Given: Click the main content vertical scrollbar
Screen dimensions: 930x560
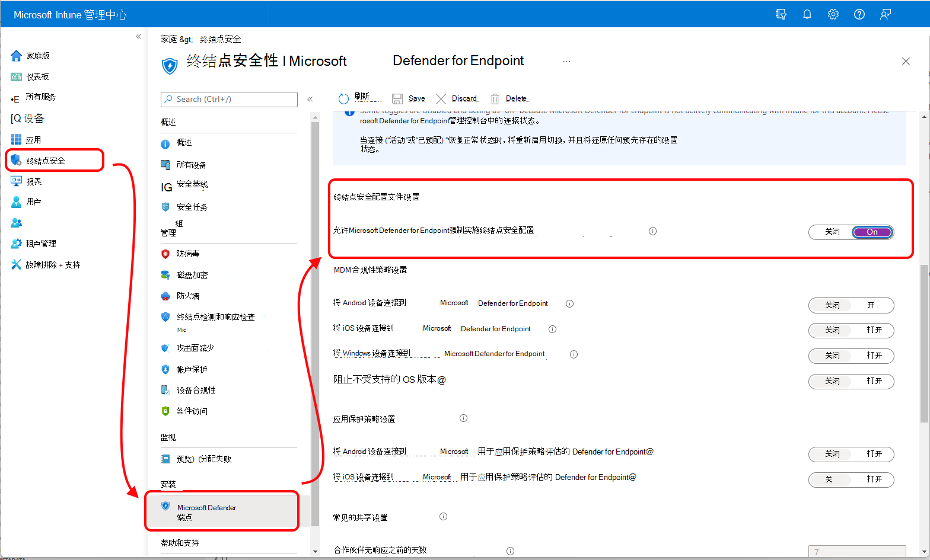Looking at the screenshot, I should point(924,344).
